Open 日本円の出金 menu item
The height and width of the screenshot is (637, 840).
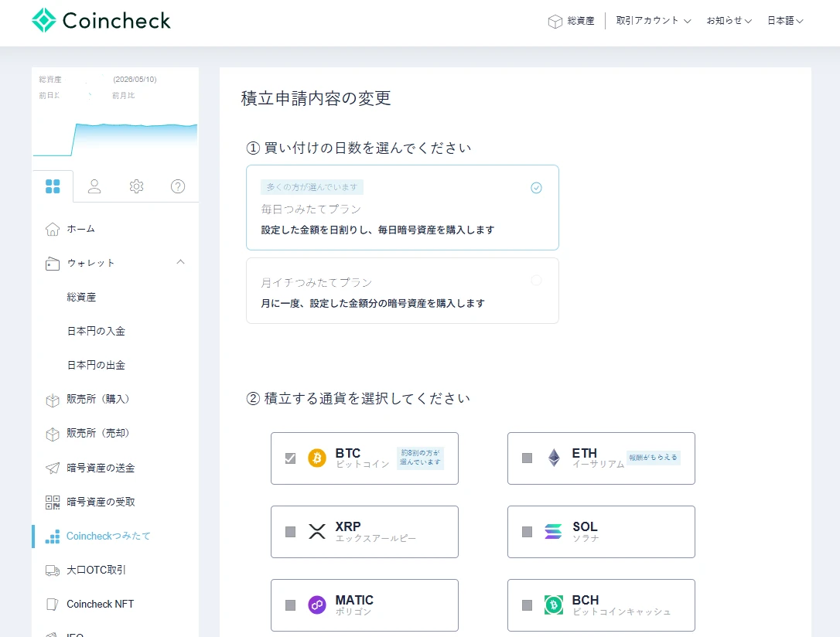coord(96,365)
